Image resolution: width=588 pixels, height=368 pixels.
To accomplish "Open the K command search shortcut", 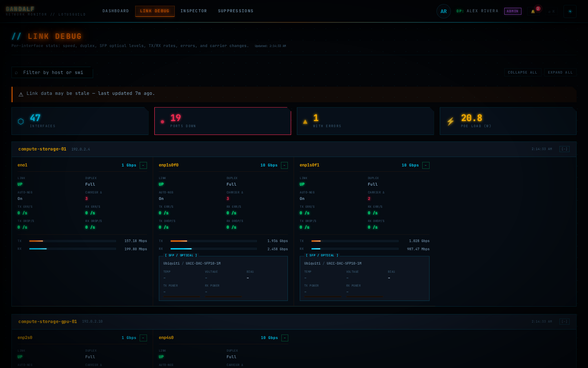I will click(x=552, y=11).
